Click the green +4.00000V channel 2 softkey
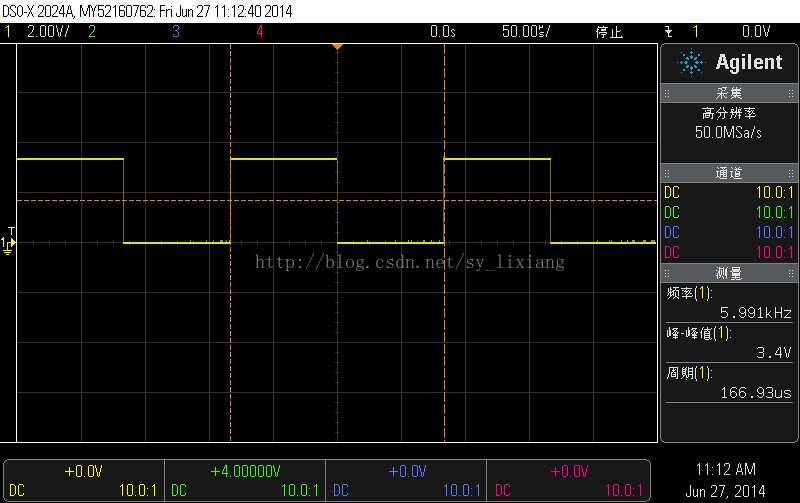 (245, 481)
